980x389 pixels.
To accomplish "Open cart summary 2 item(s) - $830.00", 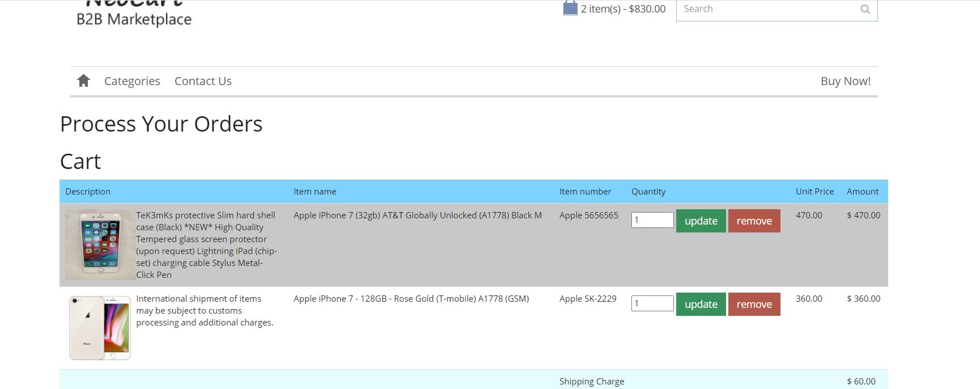I will pyautogui.click(x=623, y=9).
